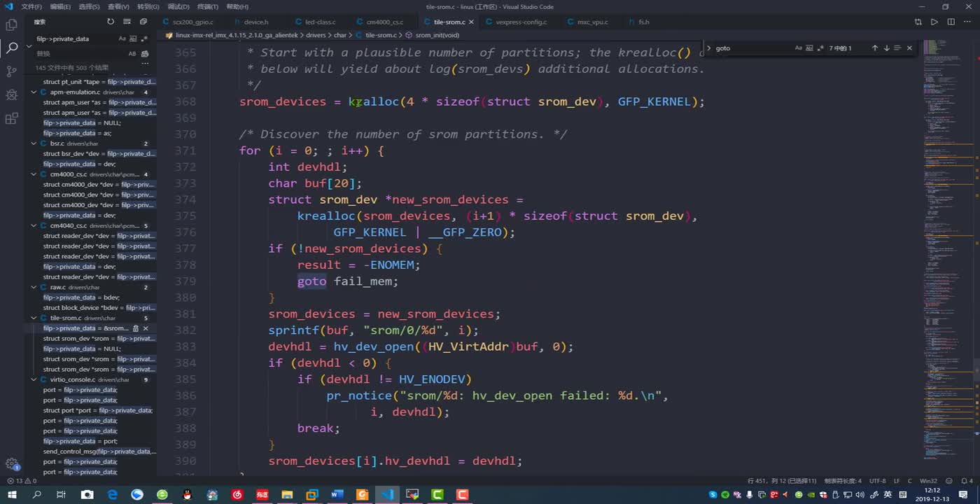The image size is (980, 504).
Task: Toggle Find in Selection in find widget
Action: pos(897,48)
